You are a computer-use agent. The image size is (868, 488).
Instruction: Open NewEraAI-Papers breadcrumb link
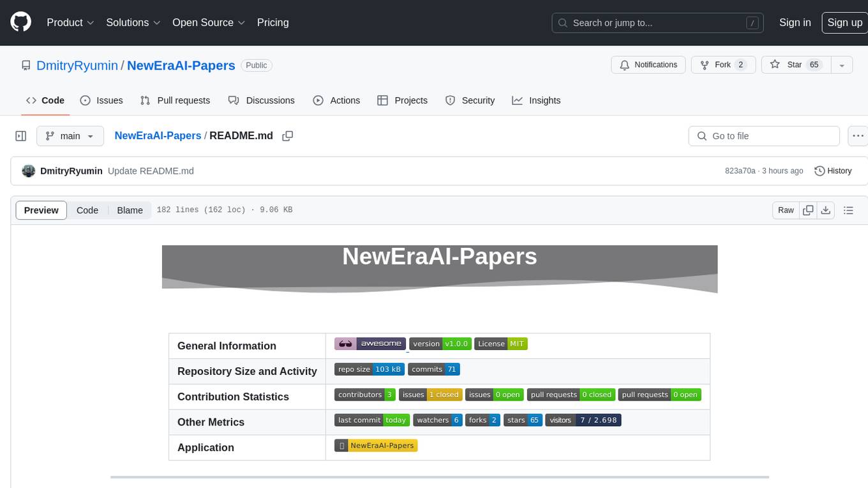pyautogui.click(x=158, y=136)
